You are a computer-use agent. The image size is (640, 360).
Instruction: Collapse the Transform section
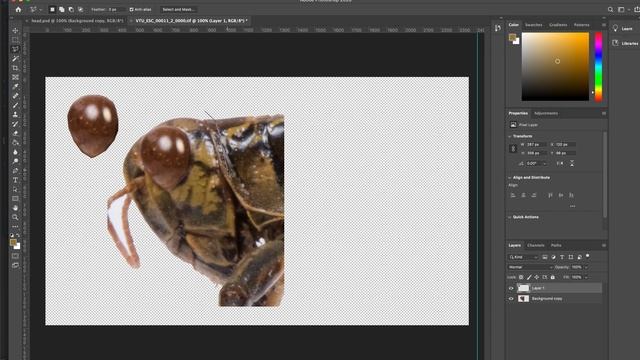(x=510, y=136)
